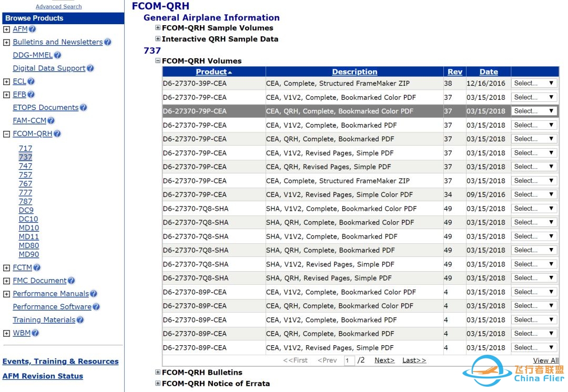
Task: Select 737 under FCOM-QRH
Action: coord(25,157)
